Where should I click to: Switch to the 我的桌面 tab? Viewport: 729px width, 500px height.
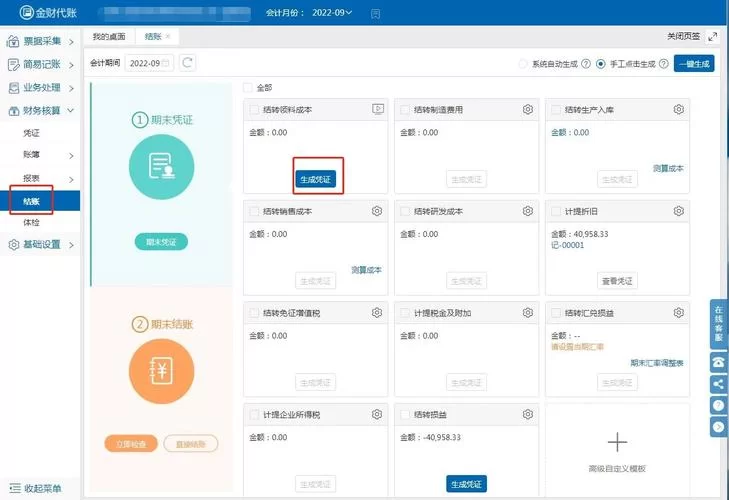[109, 37]
